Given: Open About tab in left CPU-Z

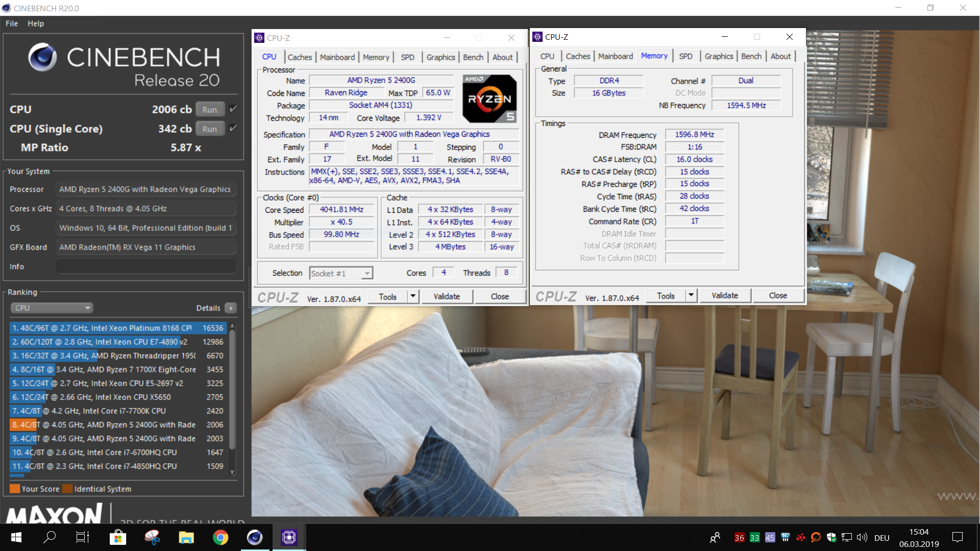Looking at the screenshot, I should click(x=503, y=57).
